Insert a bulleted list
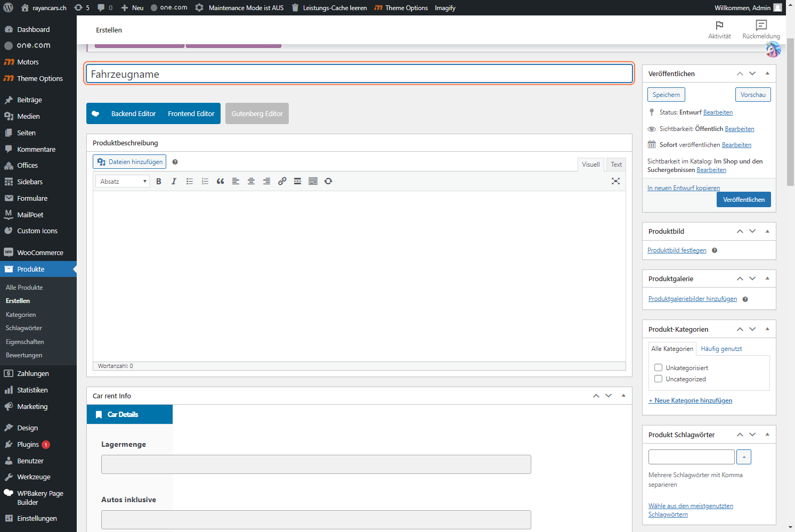Screen dimensions: 795x532 tap(190, 182)
